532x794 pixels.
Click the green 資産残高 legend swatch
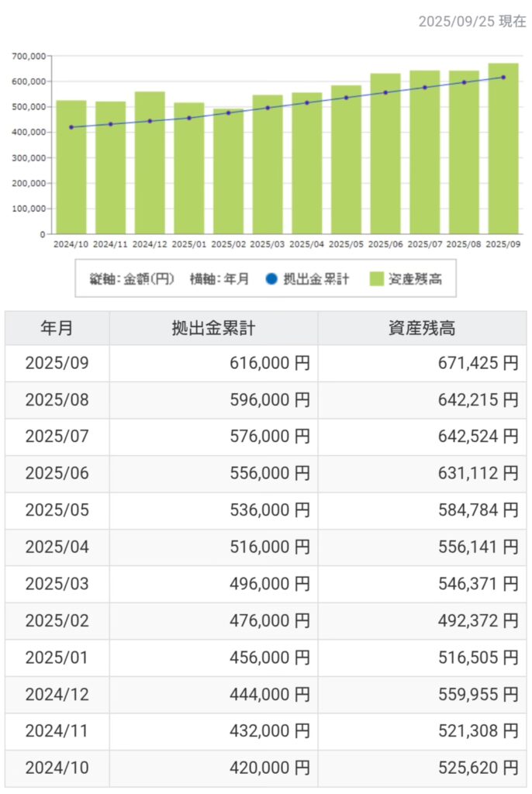(377, 279)
